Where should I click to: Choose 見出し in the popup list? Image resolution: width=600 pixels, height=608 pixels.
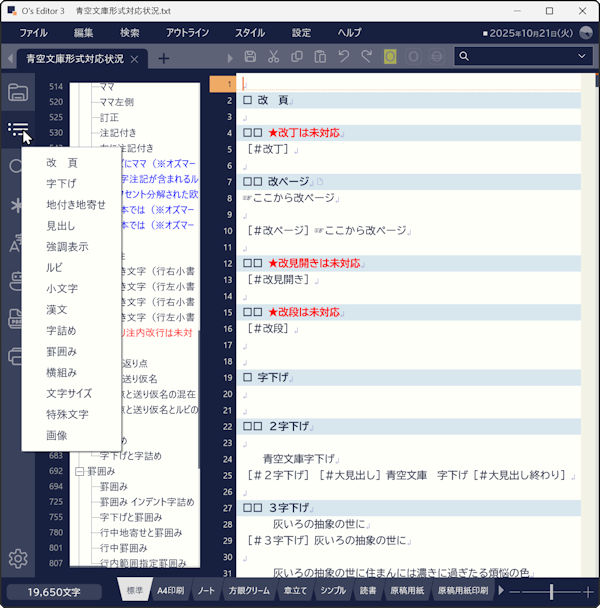pyautogui.click(x=60, y=226)
